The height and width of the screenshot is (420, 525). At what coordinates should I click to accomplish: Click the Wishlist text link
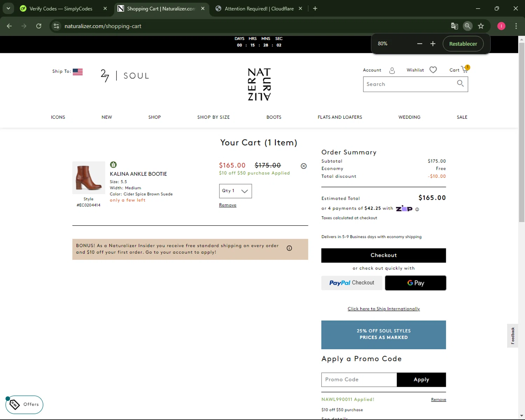click(415, 70)
